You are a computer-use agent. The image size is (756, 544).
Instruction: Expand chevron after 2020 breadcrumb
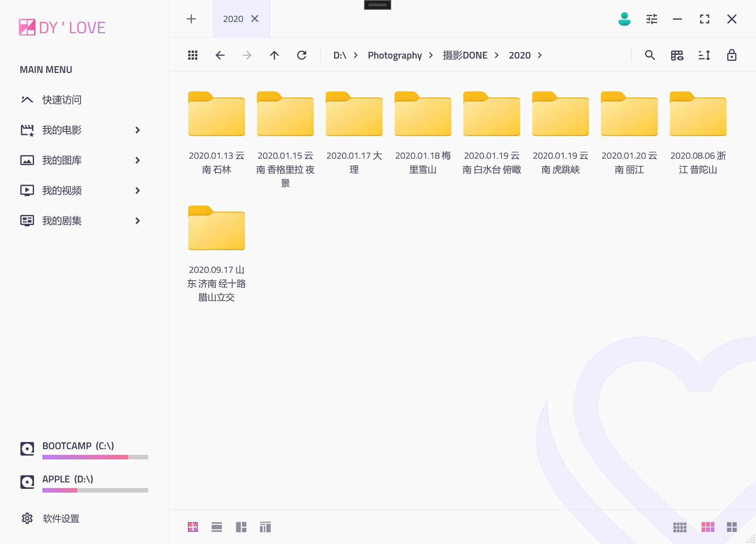click(x=540, y=55)
